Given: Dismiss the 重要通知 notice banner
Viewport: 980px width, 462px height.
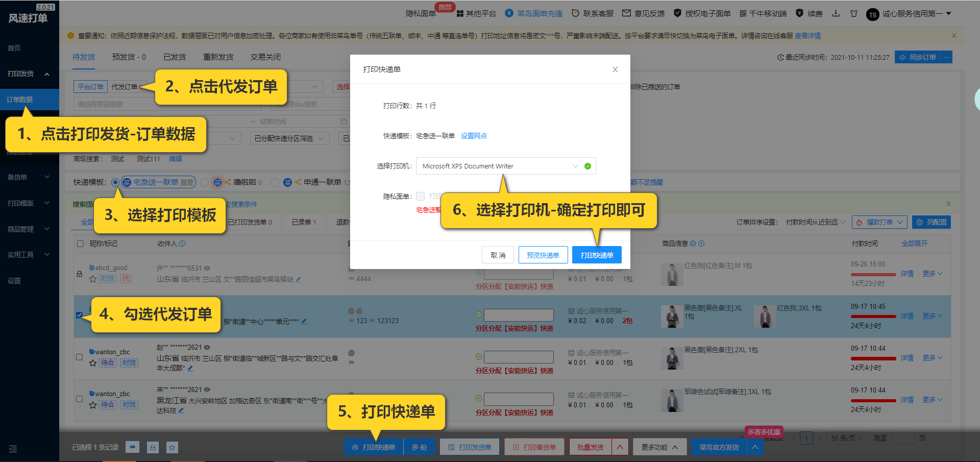Looking at the screenshot, I should point(954,36).
